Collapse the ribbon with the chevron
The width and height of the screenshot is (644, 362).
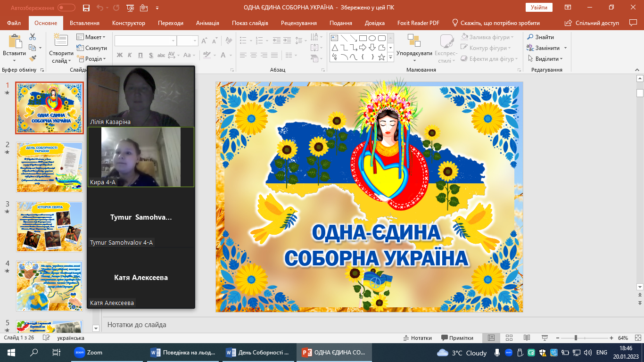point(636,69)
